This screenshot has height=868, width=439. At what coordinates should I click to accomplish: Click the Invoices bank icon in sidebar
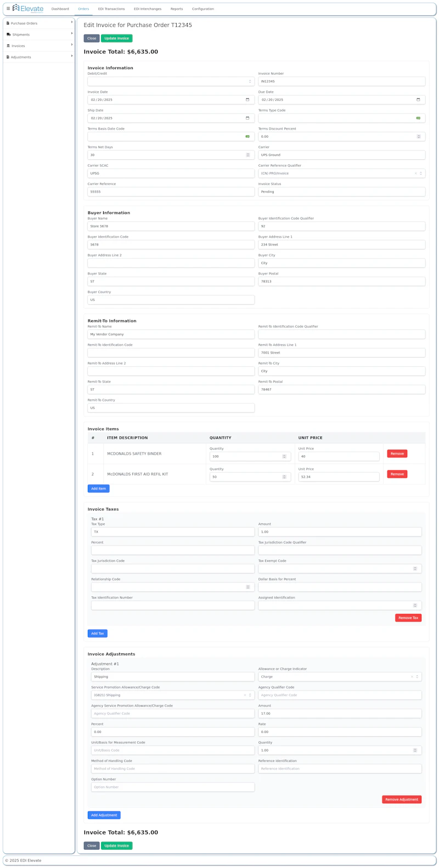coord(8,46)
